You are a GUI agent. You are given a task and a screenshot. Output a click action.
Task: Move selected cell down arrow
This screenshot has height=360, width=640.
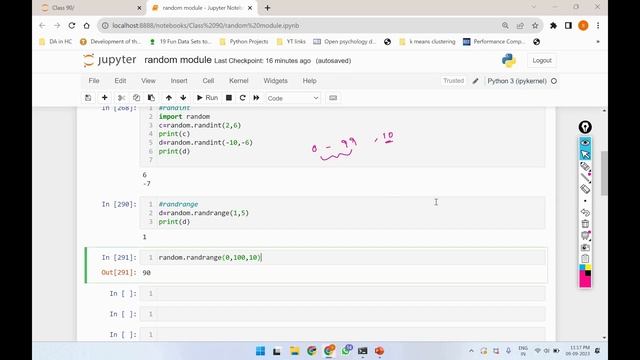tap(183, 98)
